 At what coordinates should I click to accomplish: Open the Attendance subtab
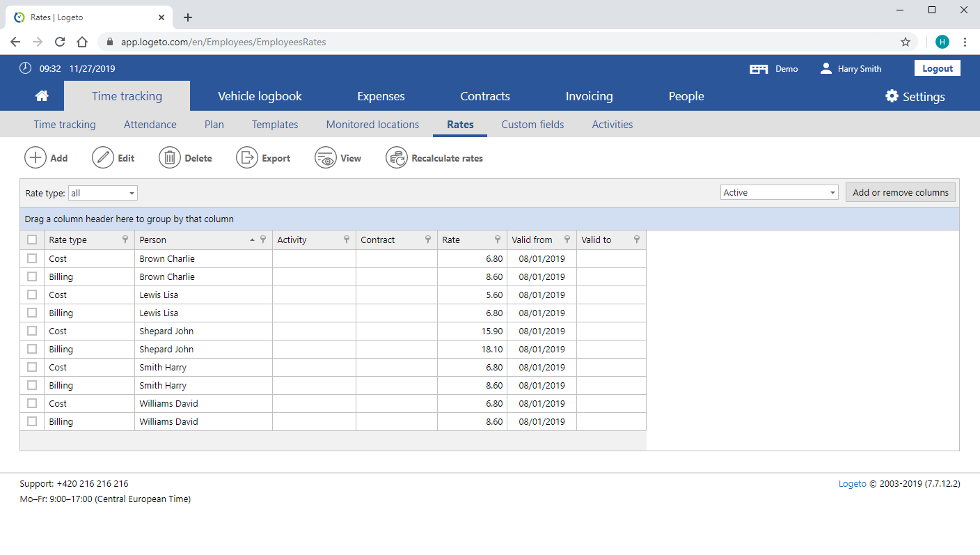(150, 125)
